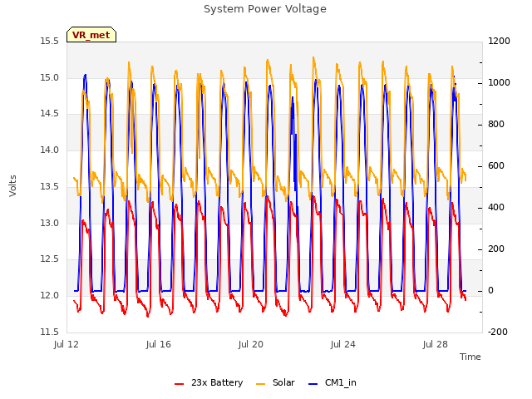Click the Jul 28 x-axis label
532x399 pixels.
436,344
